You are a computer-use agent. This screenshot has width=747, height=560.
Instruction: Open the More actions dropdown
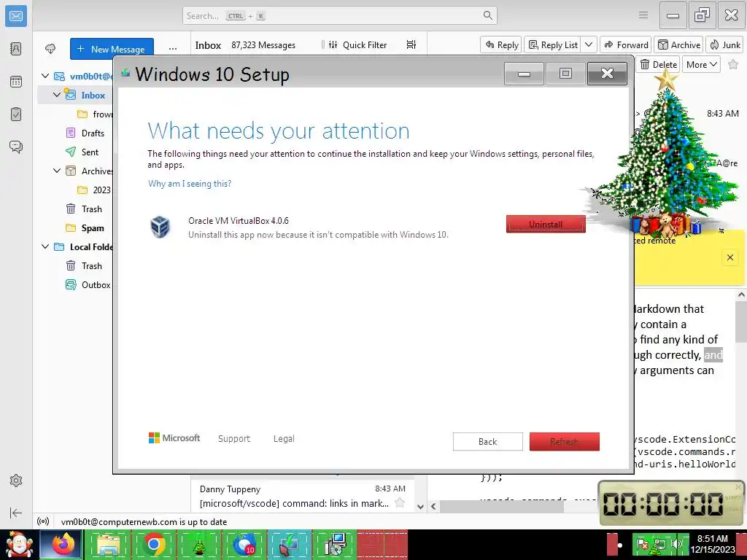click(701, 64)
